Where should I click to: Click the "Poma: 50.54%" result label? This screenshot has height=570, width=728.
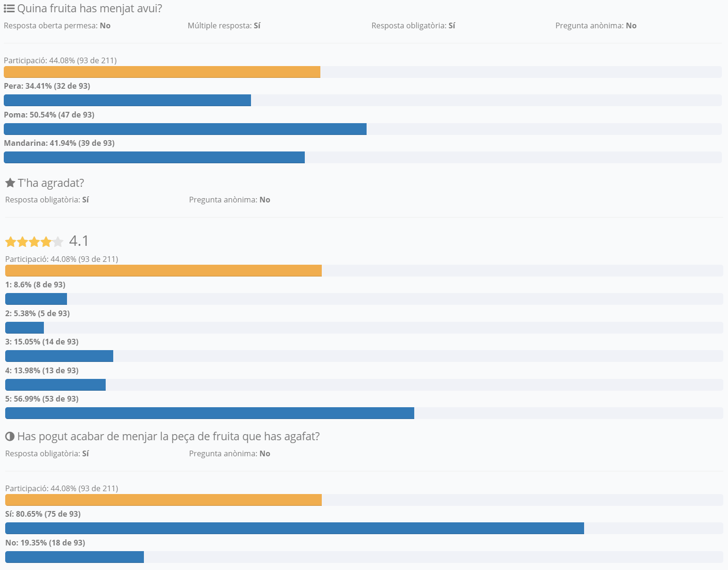pos(49,115)
